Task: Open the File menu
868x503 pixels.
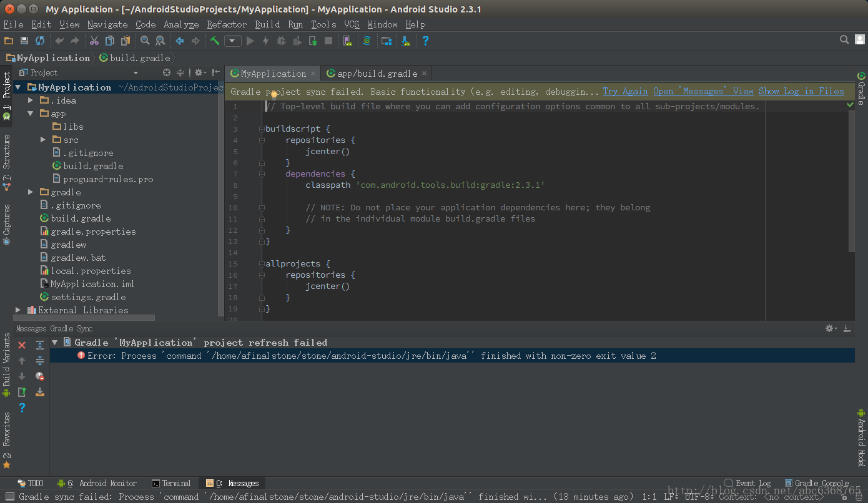Action: pyautogui.click(x=13, y=24)
